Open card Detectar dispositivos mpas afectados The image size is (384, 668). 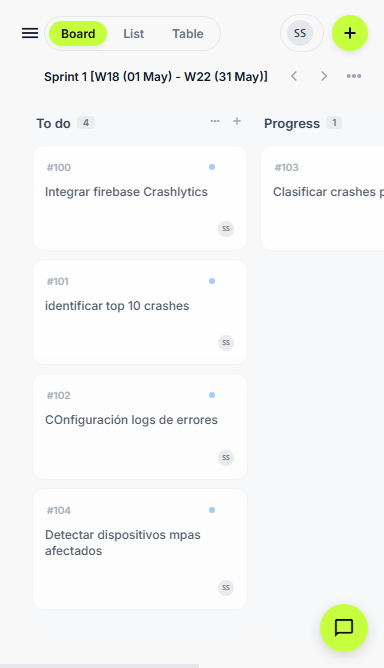(x=140, y=549)
